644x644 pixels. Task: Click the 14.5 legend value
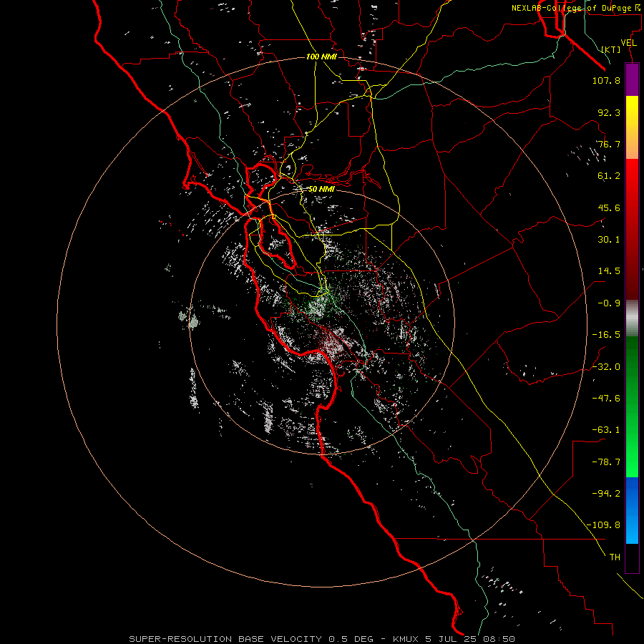[x=609, y=271]
